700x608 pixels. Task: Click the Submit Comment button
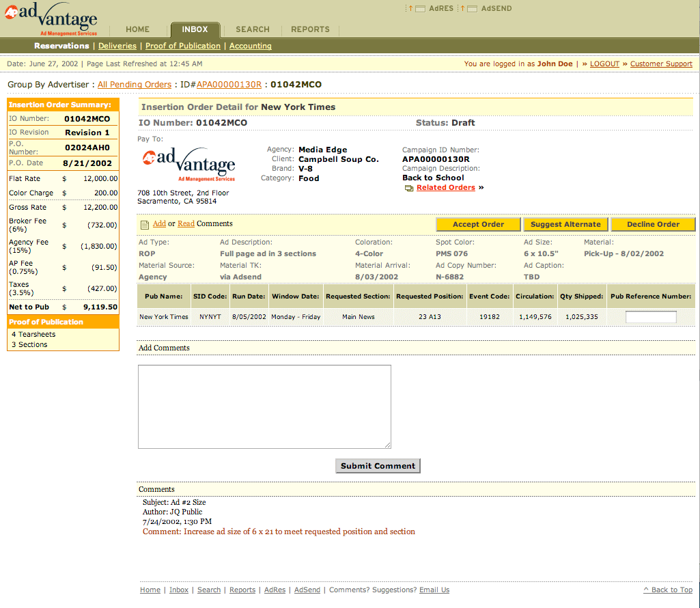click(378, 466)
